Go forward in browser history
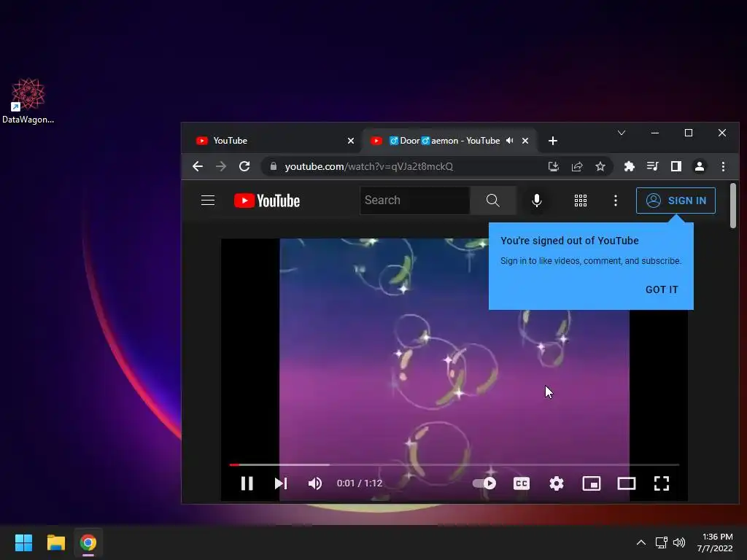The height and width of the screenshot is (560, 747). pos(221,166)
